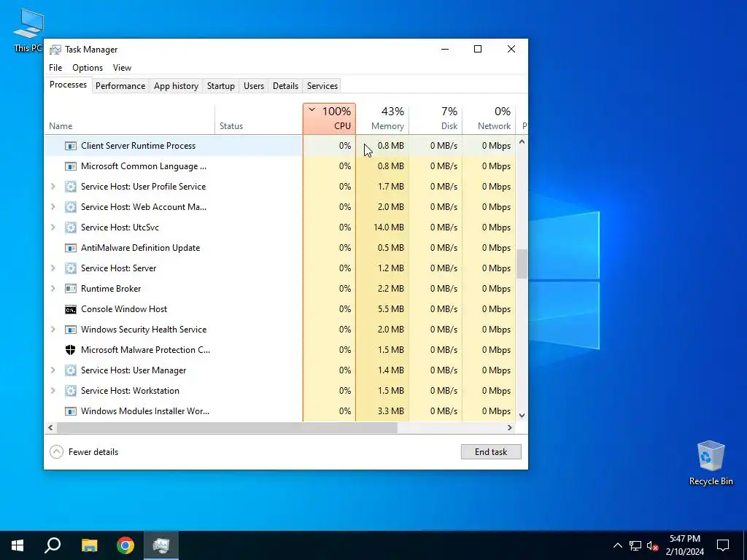Expand Service Host: UtcSvc row
Image resolution: width=747 pixels, height=560 pixels.
pyautogui.click(x=53, y=227)
